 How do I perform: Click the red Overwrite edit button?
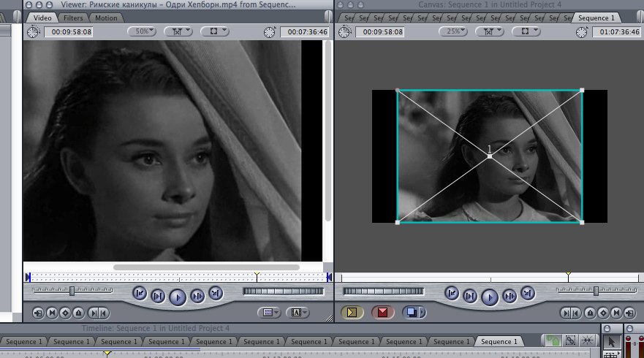[x=382, y=313]
